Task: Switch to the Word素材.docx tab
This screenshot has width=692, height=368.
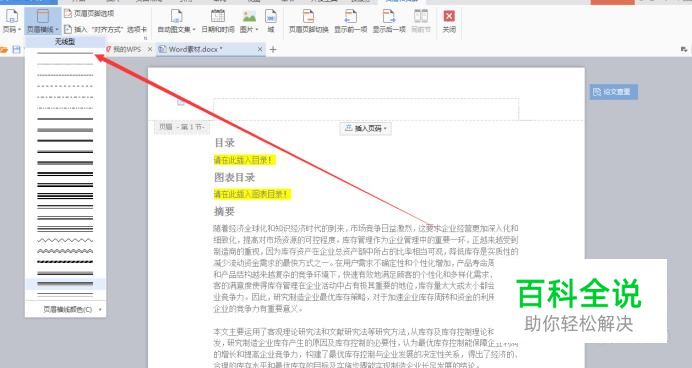Action: 196,49
